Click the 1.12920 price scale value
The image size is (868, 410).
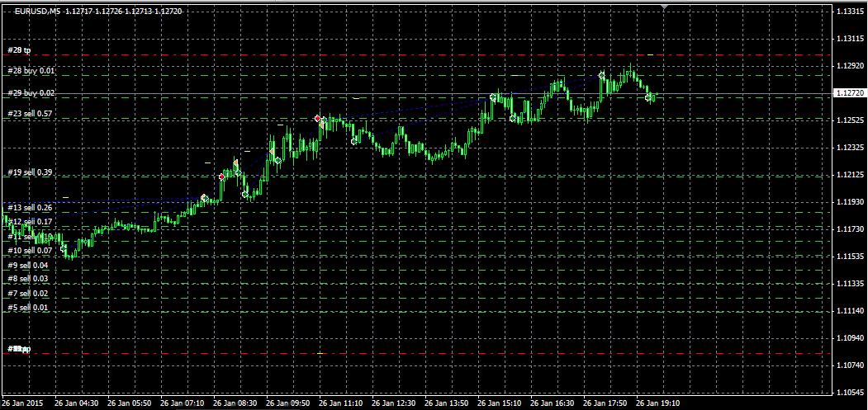pos(849,66)
